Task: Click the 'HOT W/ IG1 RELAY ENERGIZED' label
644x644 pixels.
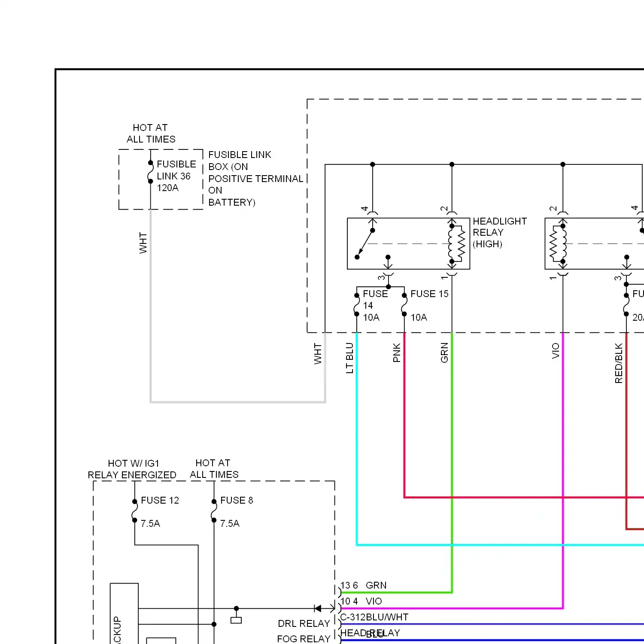Action: tap(132, 469)
